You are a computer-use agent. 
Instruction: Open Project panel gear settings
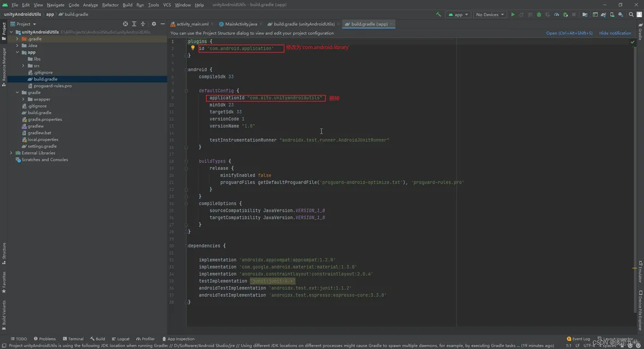(153, 24)
